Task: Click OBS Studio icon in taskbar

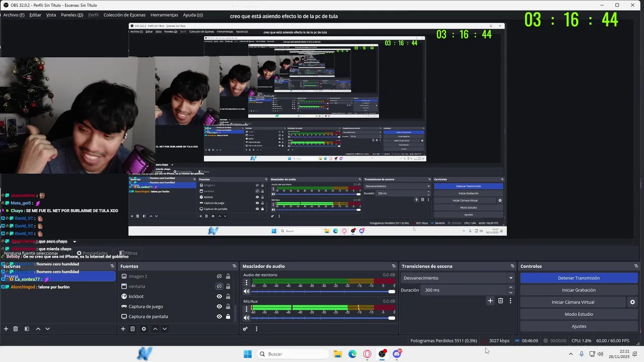Action: 382,354
